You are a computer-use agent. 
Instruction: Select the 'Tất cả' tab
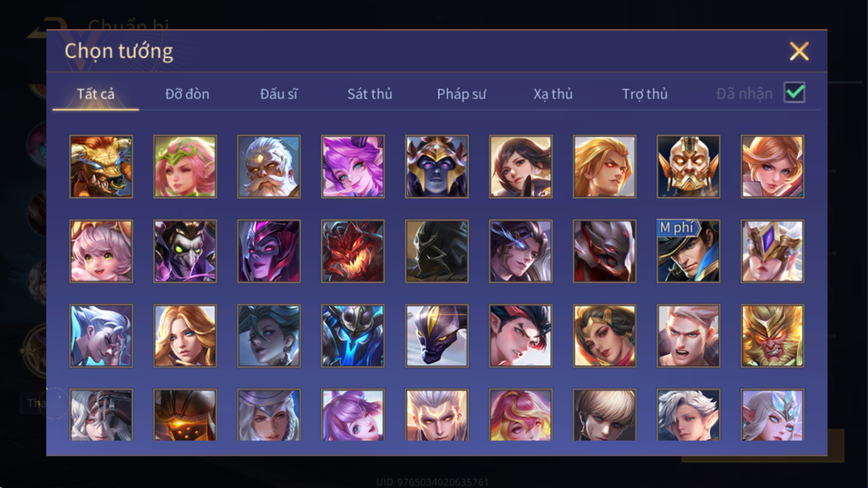point(95,94)
